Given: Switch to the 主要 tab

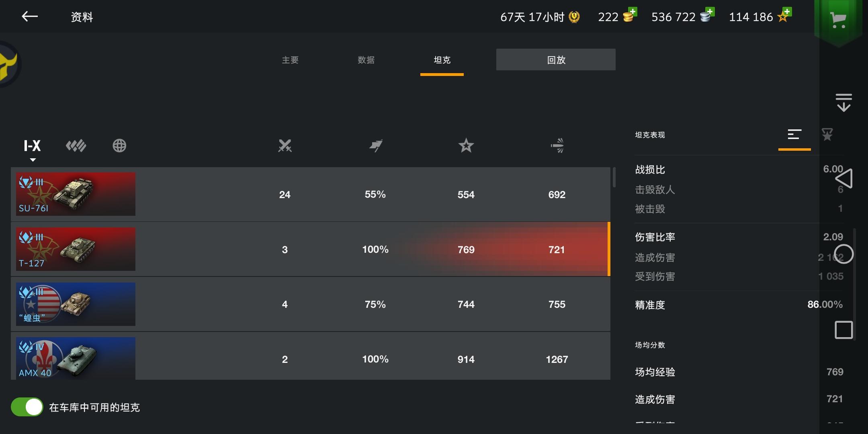Looking at the screenshot, I should pyautogui.click(x=290, y=60).
